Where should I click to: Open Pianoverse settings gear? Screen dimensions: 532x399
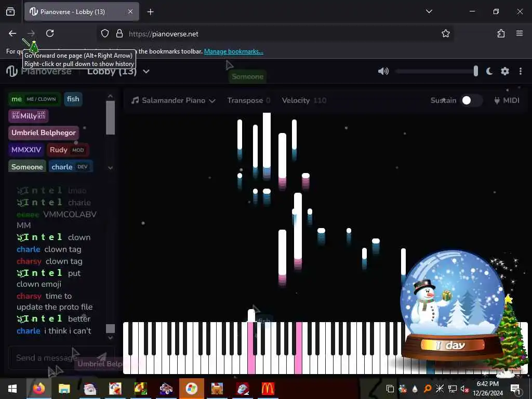point(505,71)
